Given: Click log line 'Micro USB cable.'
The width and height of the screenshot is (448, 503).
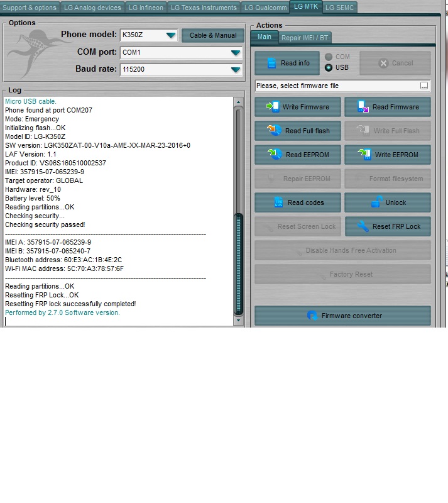Looking at the screenshot, I should (x=31, y=101).
